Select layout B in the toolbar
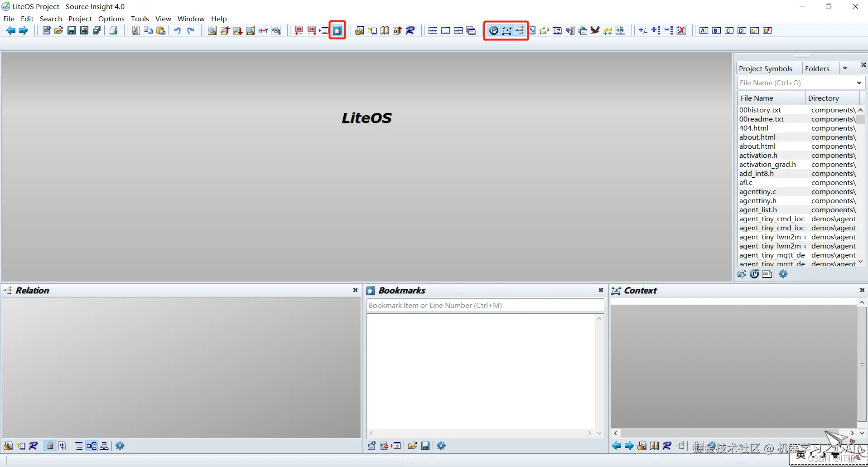The image size is (868, 467). pos(716,30)
